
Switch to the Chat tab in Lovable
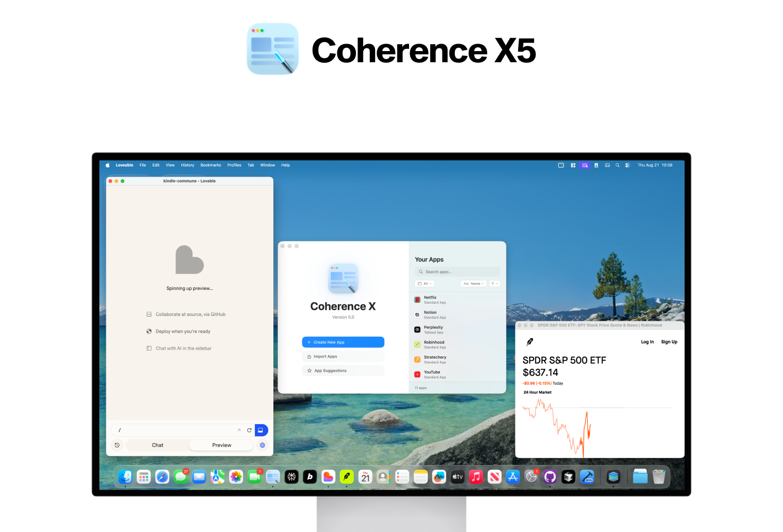(157, 445)
